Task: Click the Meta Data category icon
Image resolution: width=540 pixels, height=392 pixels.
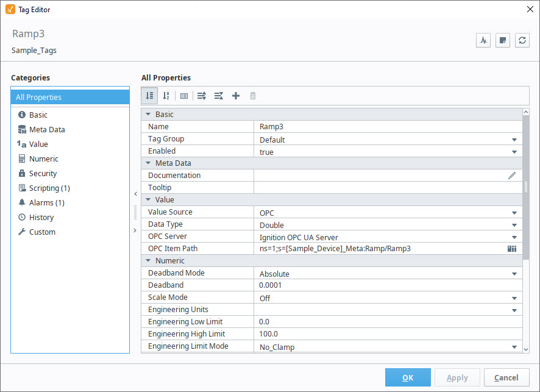Action: click(22, 129)
